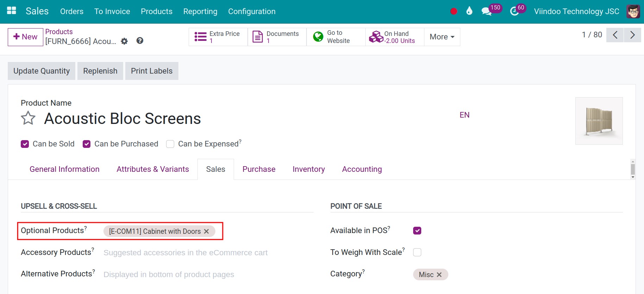Go to previous product record

click(615, 35)
